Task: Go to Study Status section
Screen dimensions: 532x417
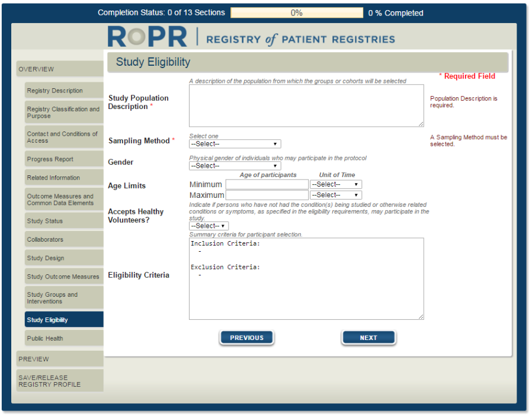Action: coord(64,221)
